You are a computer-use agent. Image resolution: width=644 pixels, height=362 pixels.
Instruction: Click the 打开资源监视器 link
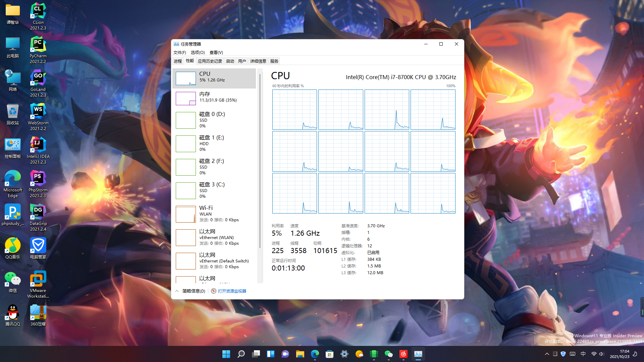tap(232, 291)
